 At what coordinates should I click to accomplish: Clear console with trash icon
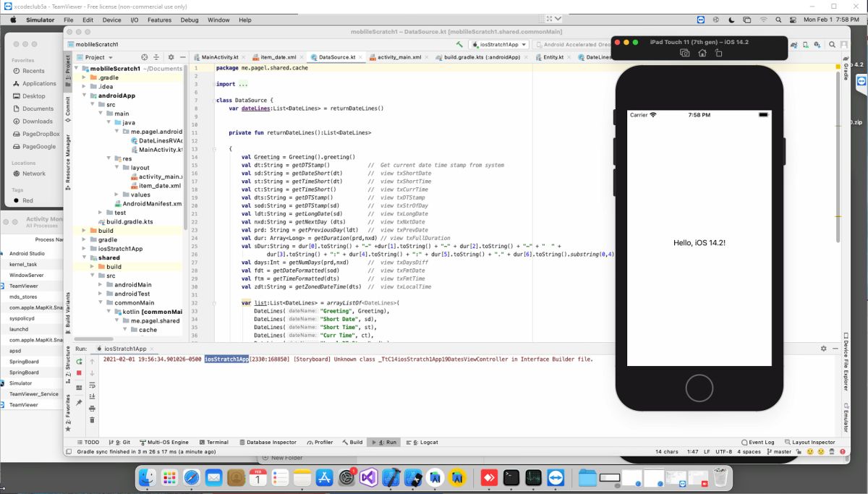click(92, 420)
